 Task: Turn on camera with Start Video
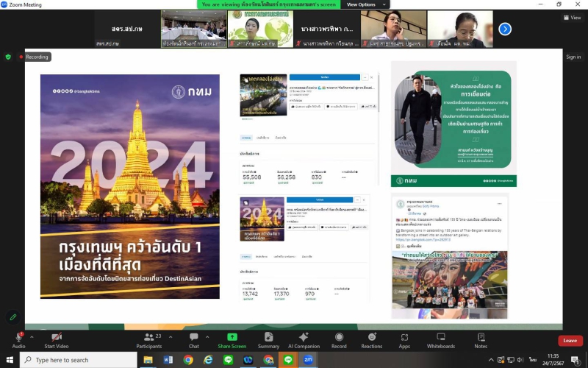coord(56,338)
